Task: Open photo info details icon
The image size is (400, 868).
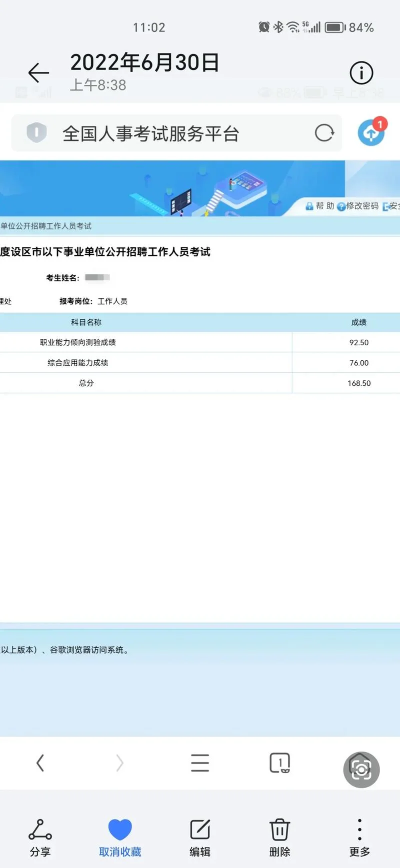Action: [x=361, y=73]
